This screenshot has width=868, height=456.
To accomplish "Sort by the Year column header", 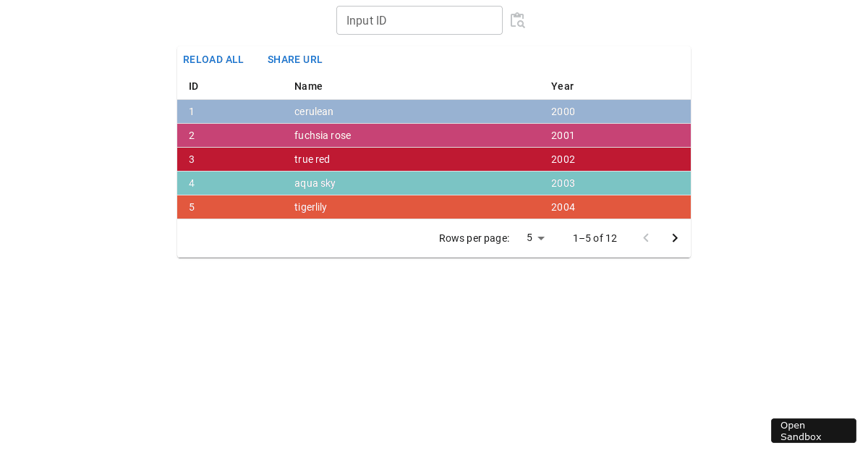I will pyautogui.click(x=562, y=86).
